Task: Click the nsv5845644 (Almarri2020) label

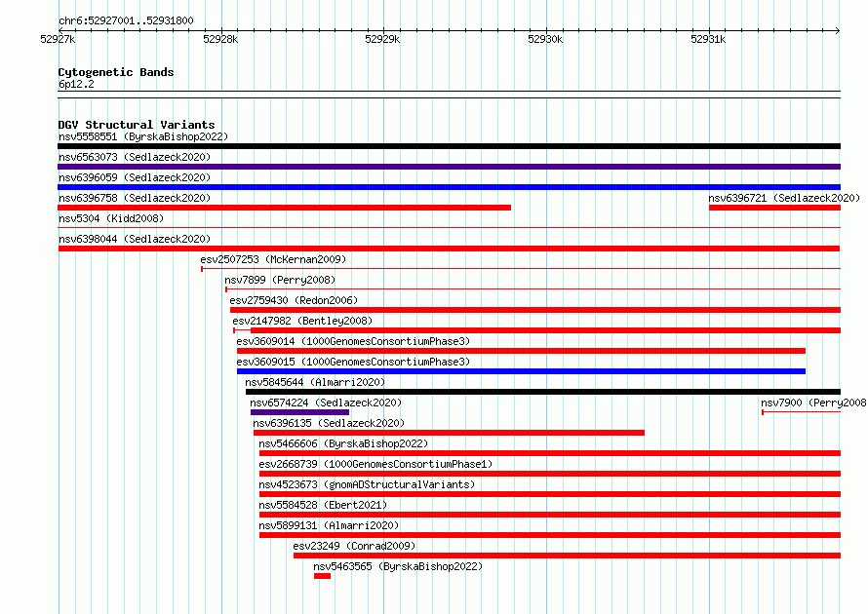Action: pos(315,382)
